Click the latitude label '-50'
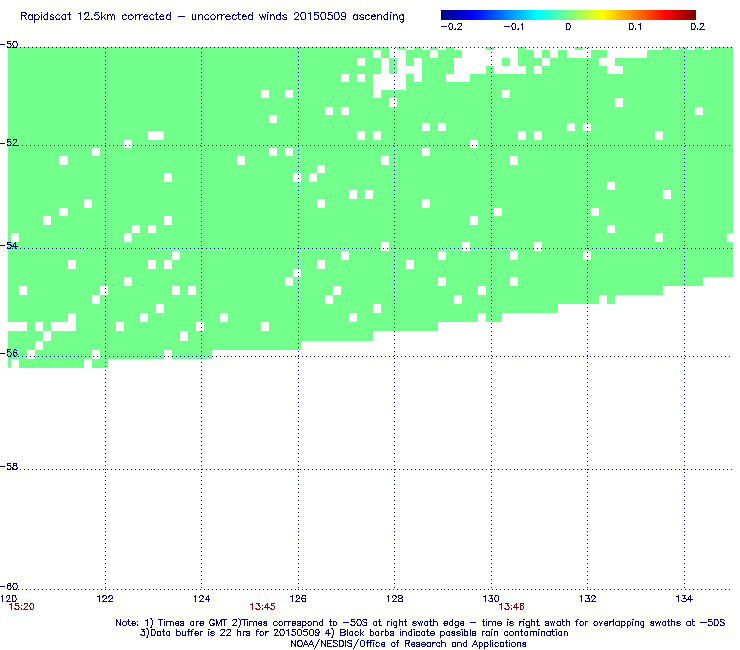The height and width of the screenshot is (650, 740). point(9,45)
